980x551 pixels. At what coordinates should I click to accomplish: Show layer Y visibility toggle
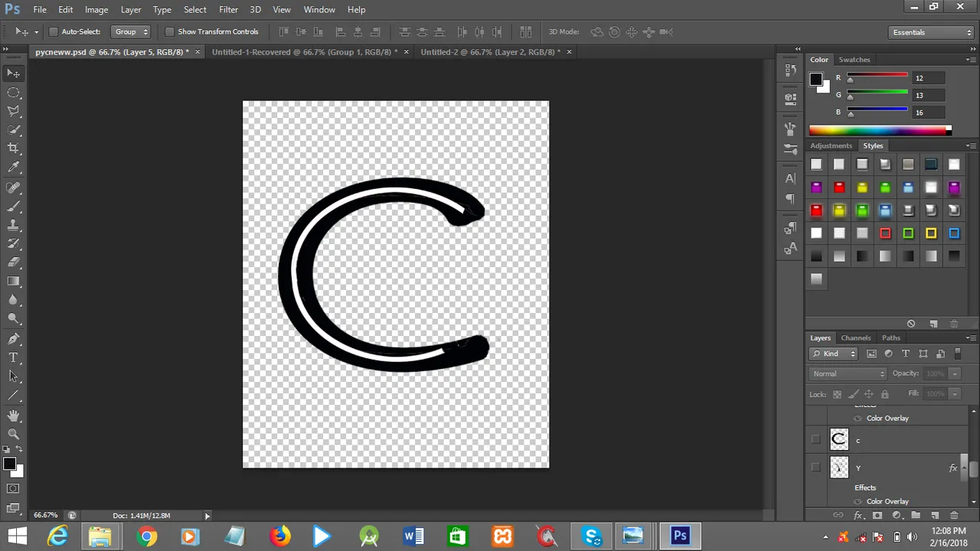(815, 468)
